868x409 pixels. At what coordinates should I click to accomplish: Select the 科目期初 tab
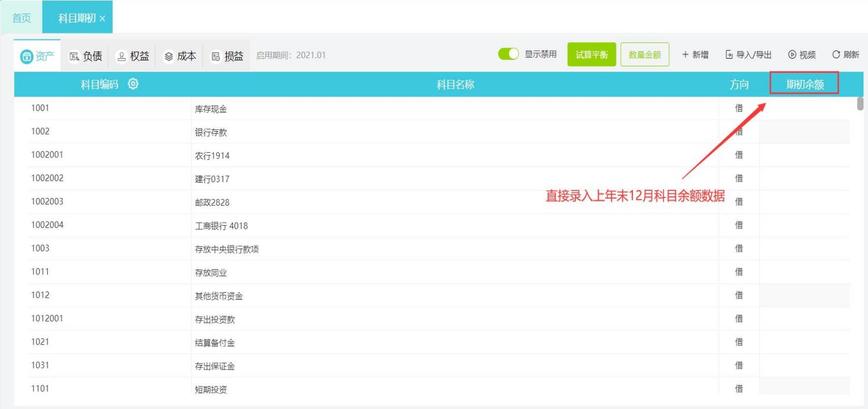[76, 18]
